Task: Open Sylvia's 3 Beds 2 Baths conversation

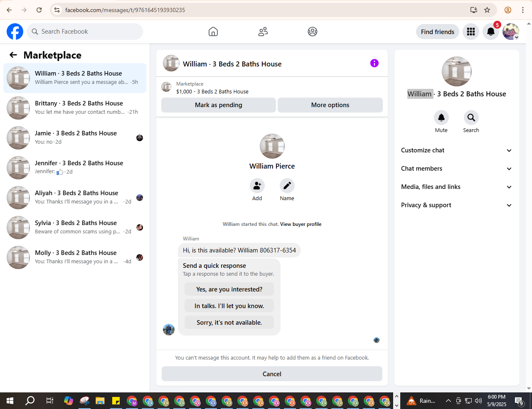Action: click(75, 228)
